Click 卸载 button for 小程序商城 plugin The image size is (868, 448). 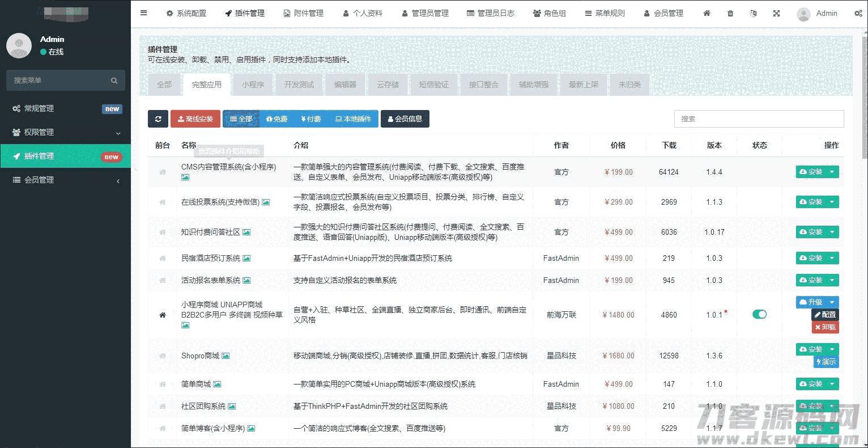pyautogui.click(x=825, y=327)
